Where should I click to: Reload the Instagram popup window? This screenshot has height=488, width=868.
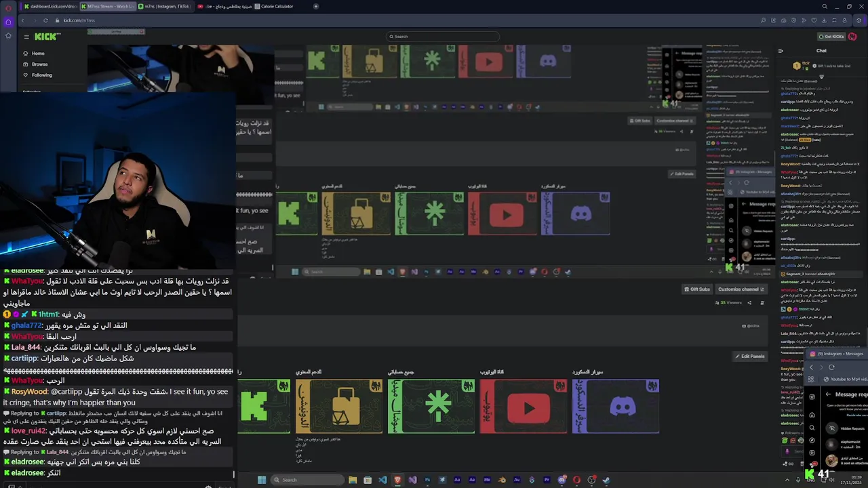[x=831, y=367]
